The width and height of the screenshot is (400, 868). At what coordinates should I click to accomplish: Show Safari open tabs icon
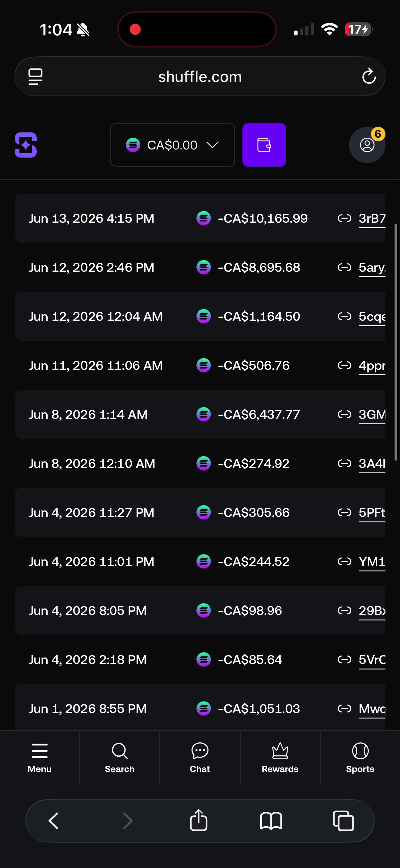(x=343, y=820)
